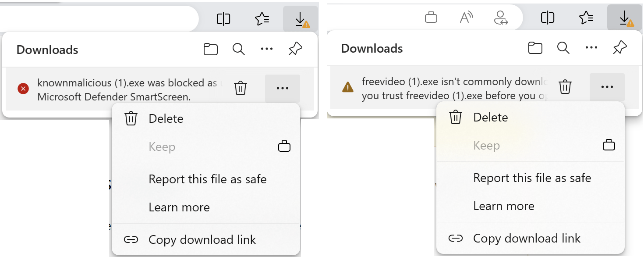The image size is (644, 257).
Task: Click the briefcase icon in right address bar
Action: click(x=431, y=18)
